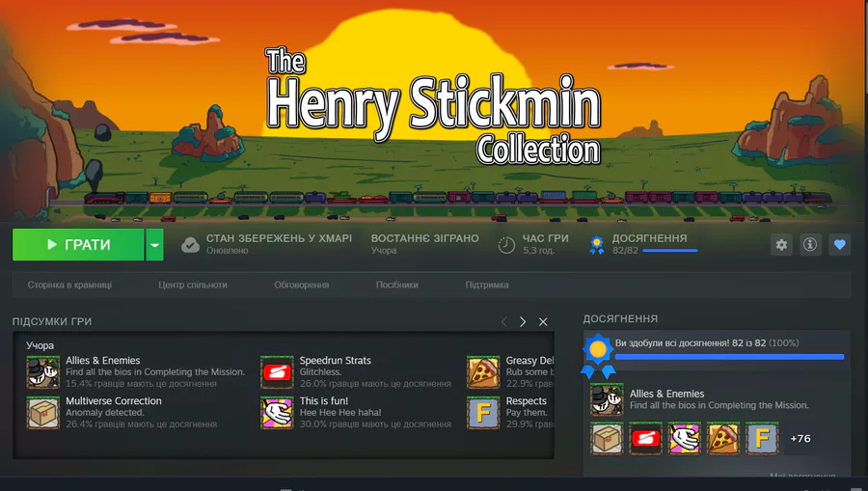
Task: Click the 100% achievement progress bar
Action: (730, 357)
